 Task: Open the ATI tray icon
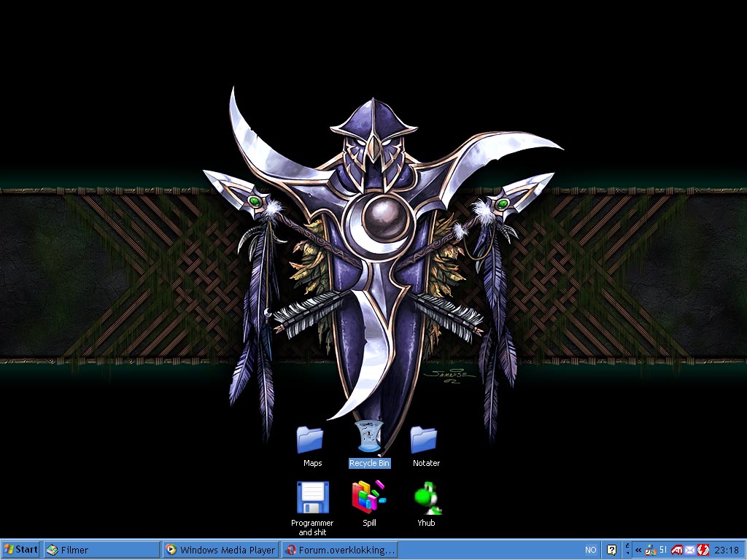[x=677, y=550]
